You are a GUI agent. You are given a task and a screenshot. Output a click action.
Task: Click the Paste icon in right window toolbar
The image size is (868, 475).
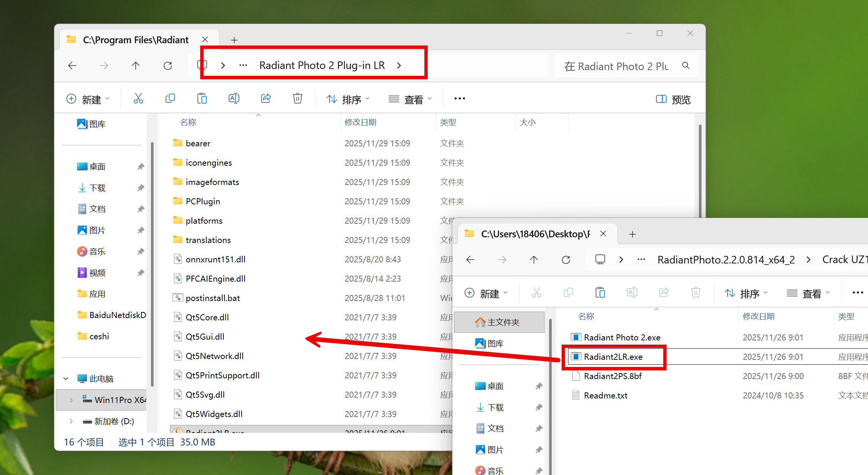[x=600, y=293]
